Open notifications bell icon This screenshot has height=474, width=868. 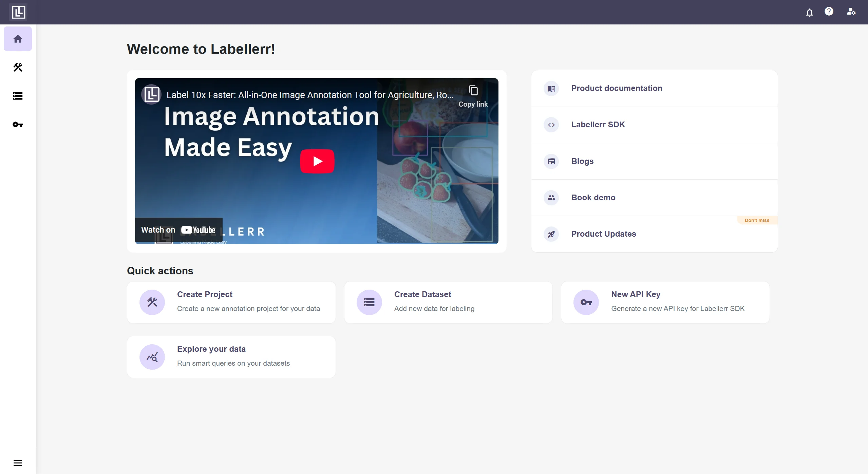[809, 12]
